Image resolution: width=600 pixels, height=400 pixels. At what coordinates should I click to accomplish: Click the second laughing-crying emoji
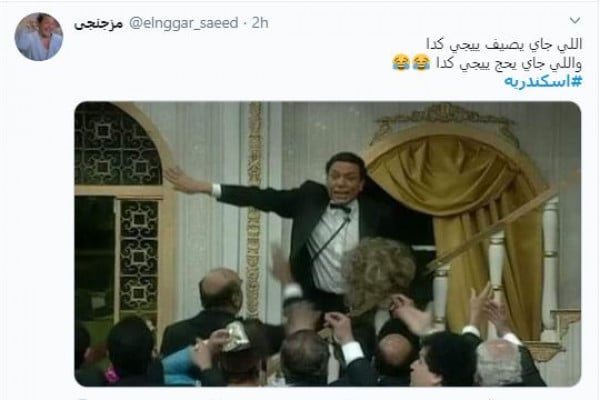[401, 62]
